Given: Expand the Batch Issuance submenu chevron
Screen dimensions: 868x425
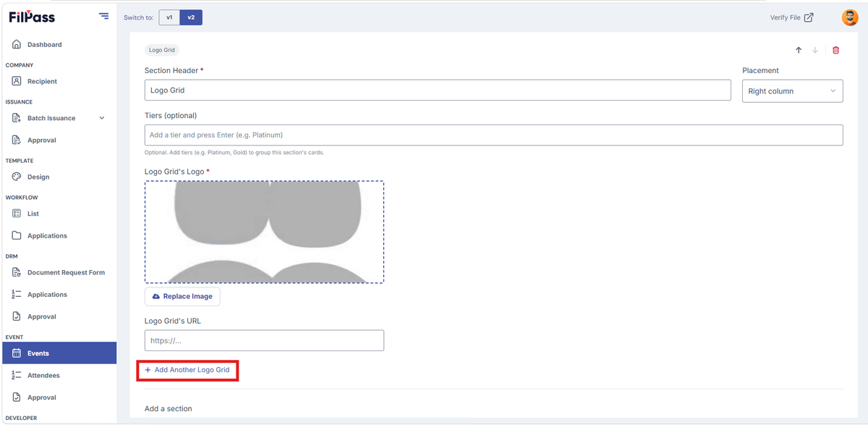Looking at the screenshot, I should pyautogui.click(x=102, y=118).
